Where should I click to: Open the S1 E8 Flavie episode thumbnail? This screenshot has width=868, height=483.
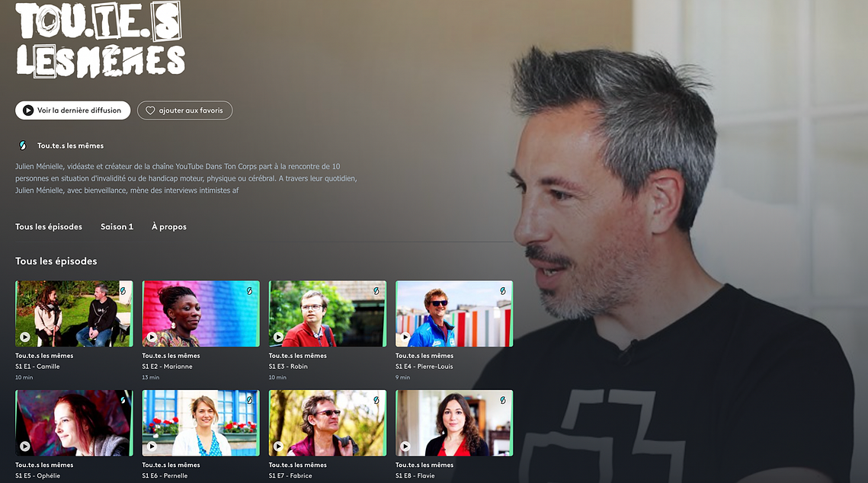454,424
